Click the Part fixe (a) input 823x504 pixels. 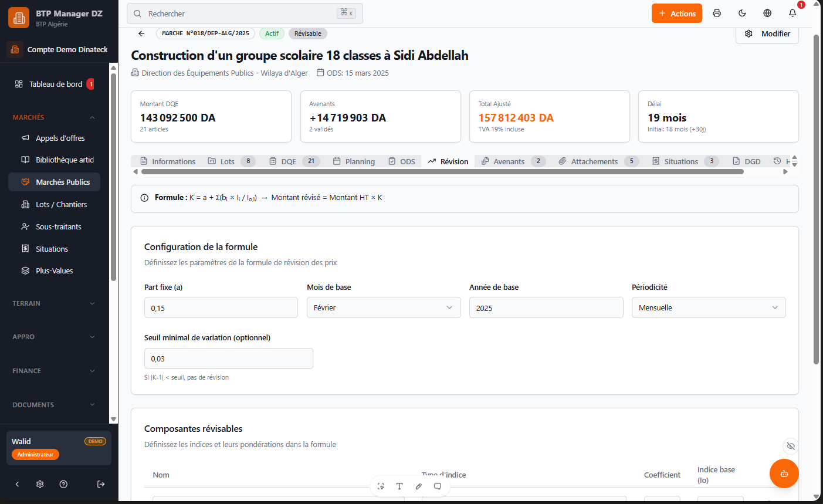[221, 307]
